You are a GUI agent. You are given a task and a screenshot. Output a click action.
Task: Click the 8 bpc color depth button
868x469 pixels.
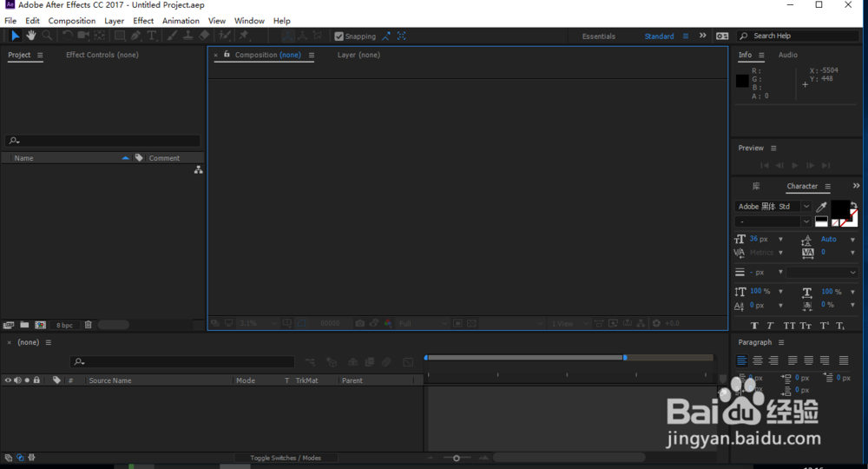tap(64, 325)
